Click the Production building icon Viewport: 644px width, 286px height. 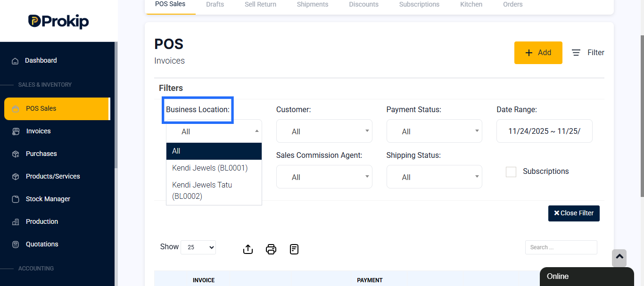click(x=16, y=222)
